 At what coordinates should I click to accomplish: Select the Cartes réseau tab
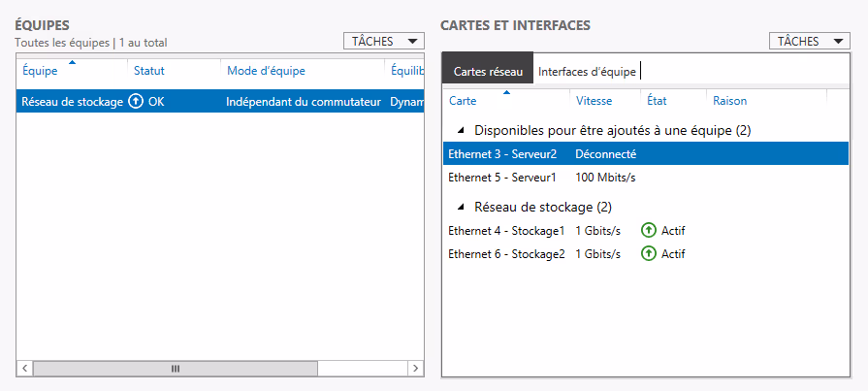[488, 72]
